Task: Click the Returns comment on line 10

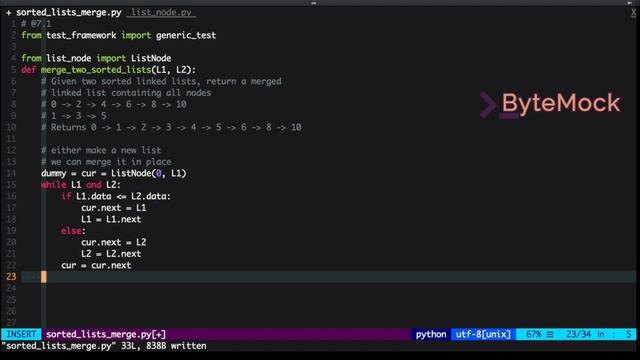Action: coord(171,127)
